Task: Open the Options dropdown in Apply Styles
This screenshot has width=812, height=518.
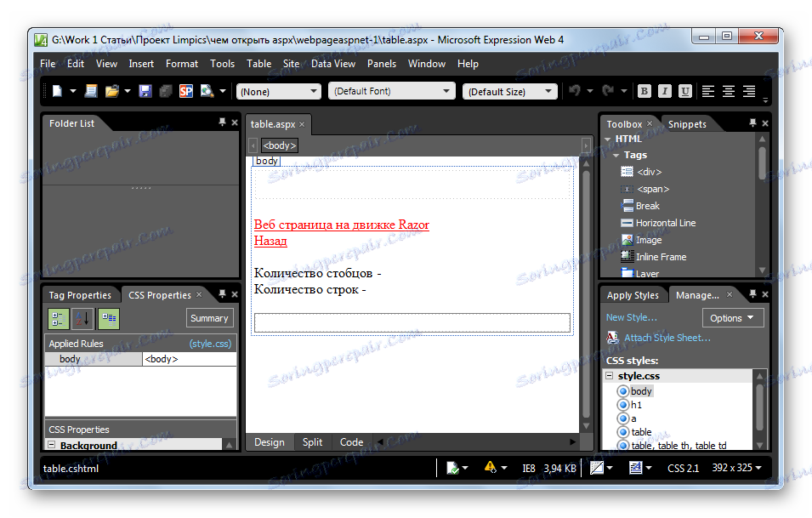Action: (x=732, y=316)
